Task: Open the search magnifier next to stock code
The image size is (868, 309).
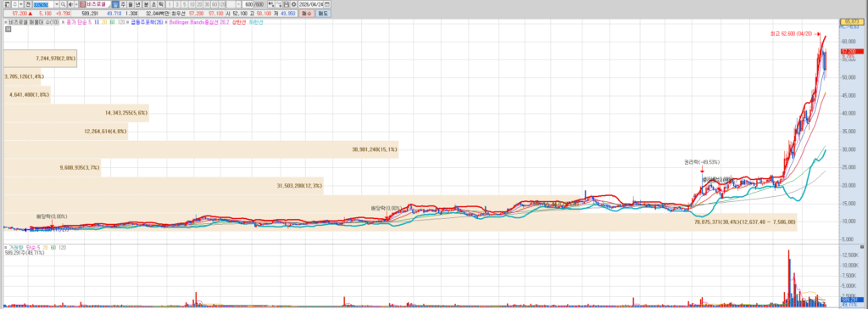Action: [x=63, y=4]
